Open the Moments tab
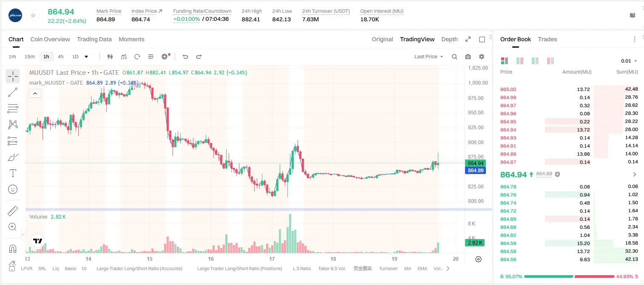 (131, 39)
